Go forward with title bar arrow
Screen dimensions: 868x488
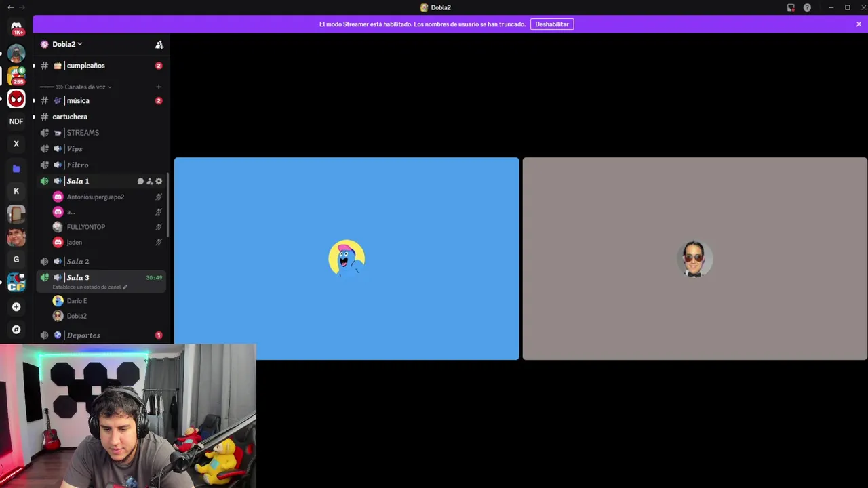(23, 7)
